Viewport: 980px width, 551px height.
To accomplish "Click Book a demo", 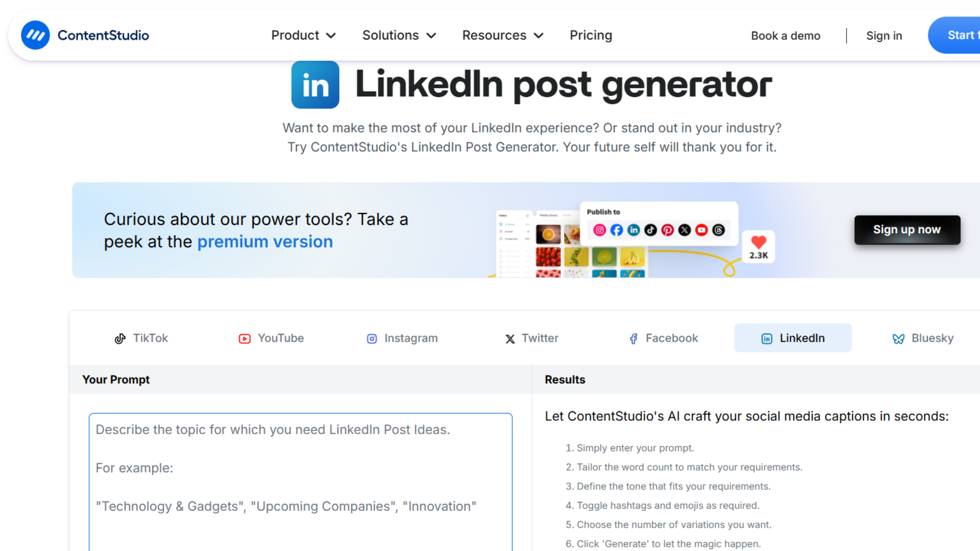I will [785, 35].
